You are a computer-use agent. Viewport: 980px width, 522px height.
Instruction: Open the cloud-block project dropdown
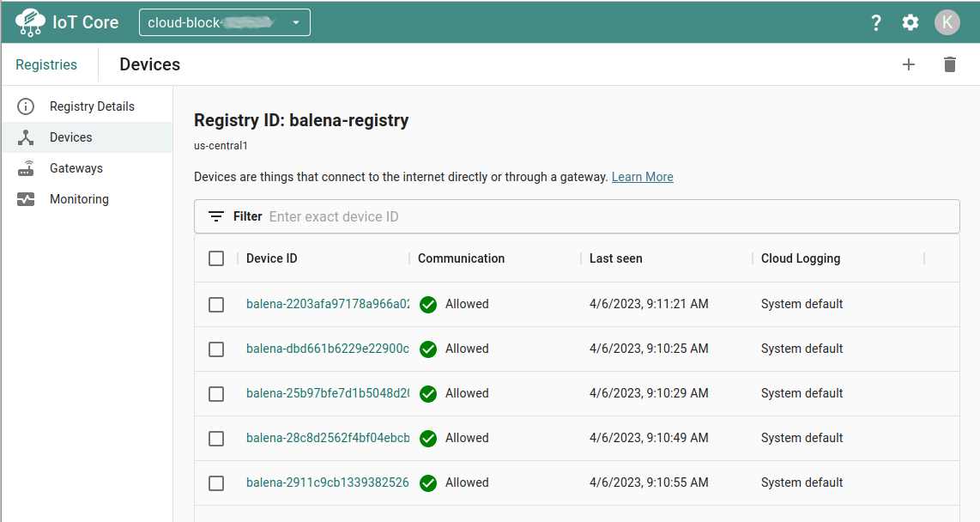pyautogui.click(x=225, y=22)
